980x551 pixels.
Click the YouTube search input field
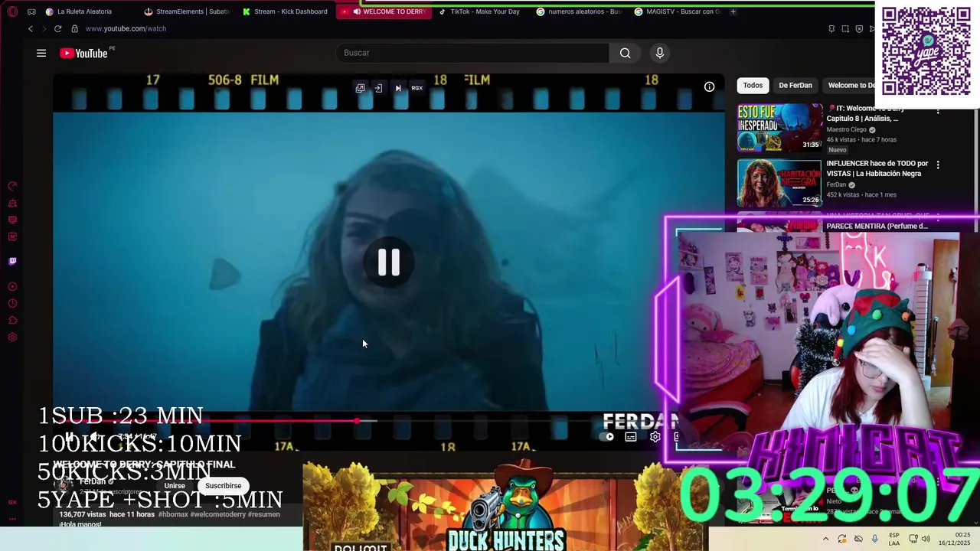click(472, 53)
